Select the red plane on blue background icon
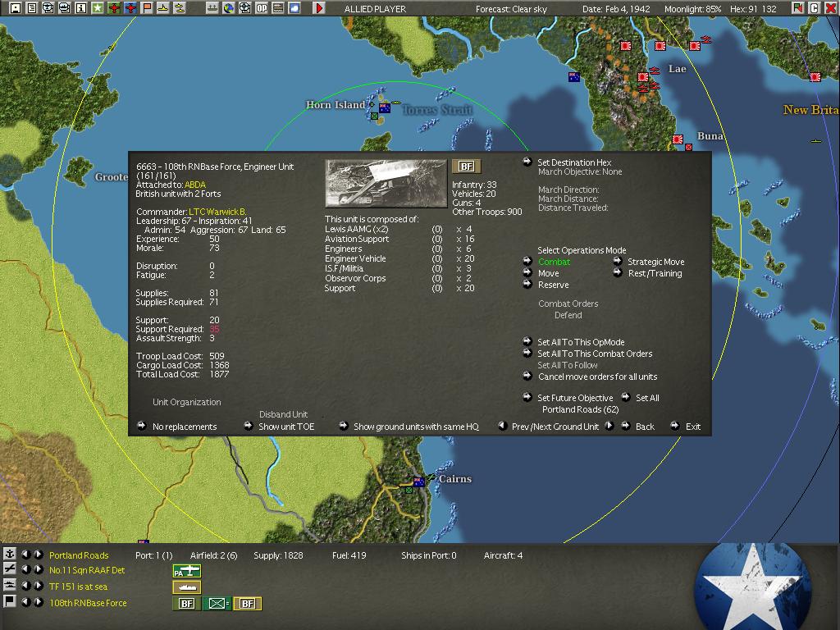This screenshot has height=630, width=840. (130, 8)
